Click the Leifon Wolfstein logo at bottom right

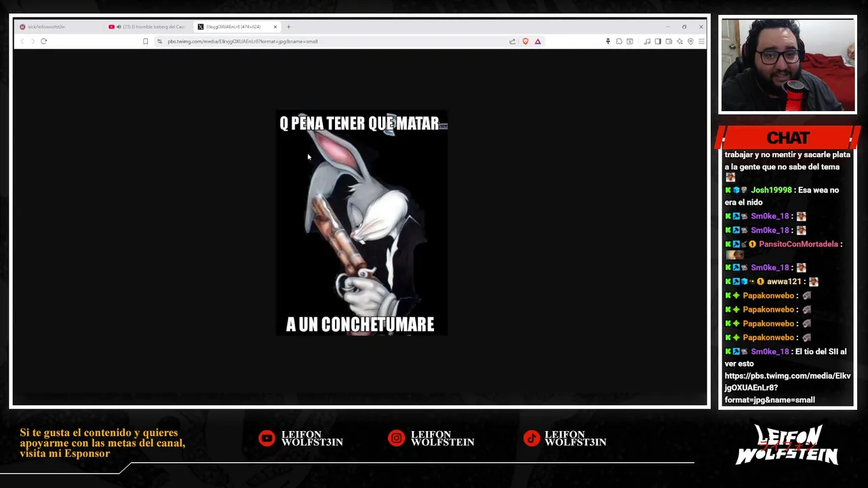coord(788,445)
